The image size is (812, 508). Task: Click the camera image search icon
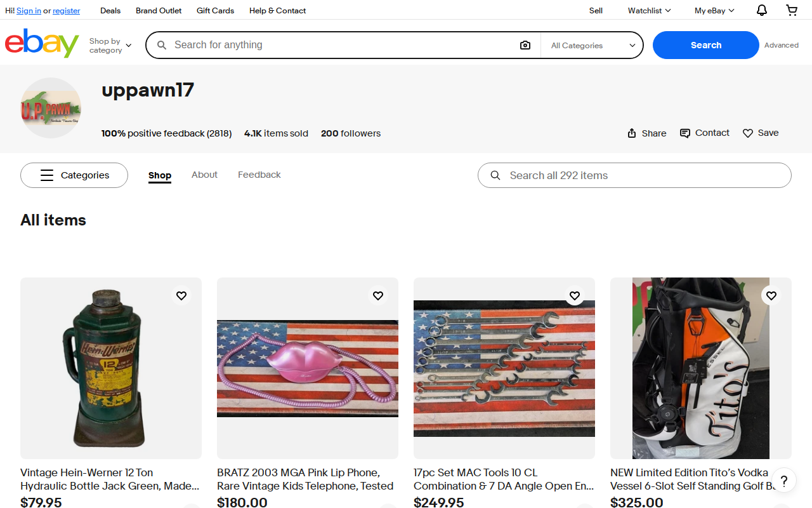click(525, 45)
